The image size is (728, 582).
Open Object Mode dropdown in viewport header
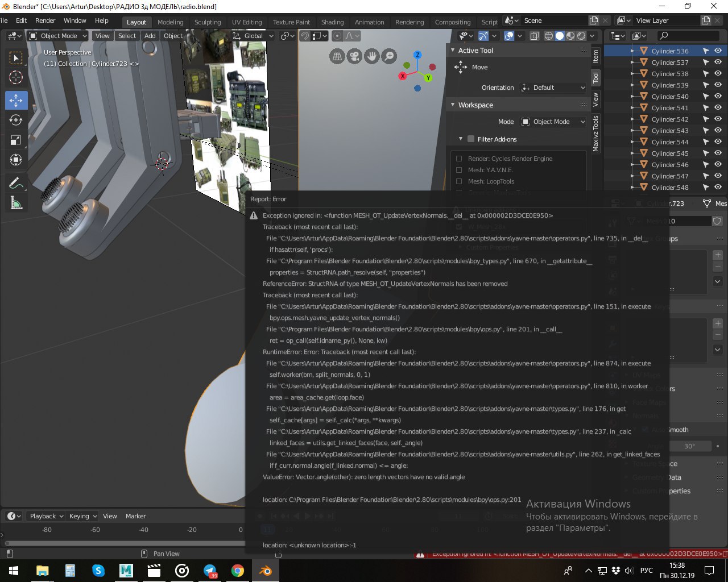[x=57, y=36]
